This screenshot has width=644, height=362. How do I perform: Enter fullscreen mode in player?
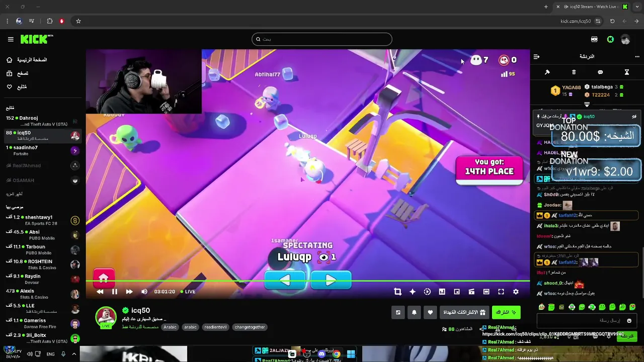click(501, 292)
